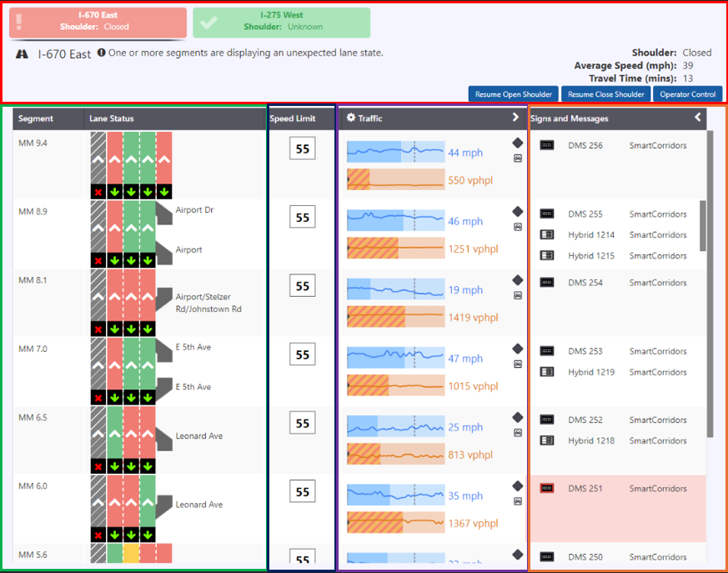Viewport: 728px width, 573px height.
Task: Click the Airport Dr ramp label
Action: 194,209
